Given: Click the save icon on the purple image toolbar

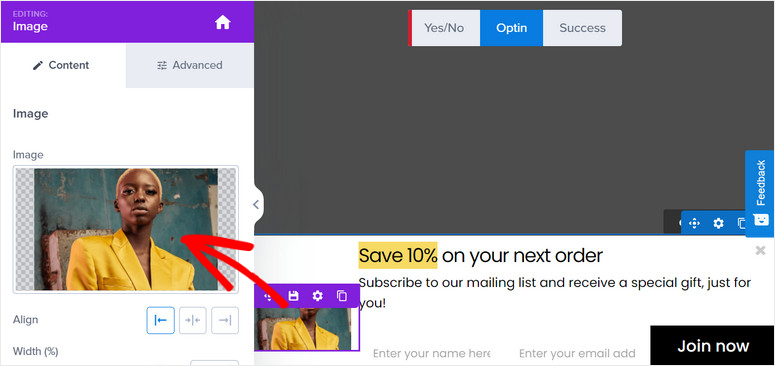Looking at the screenshot, I should (x=294, y=296).
